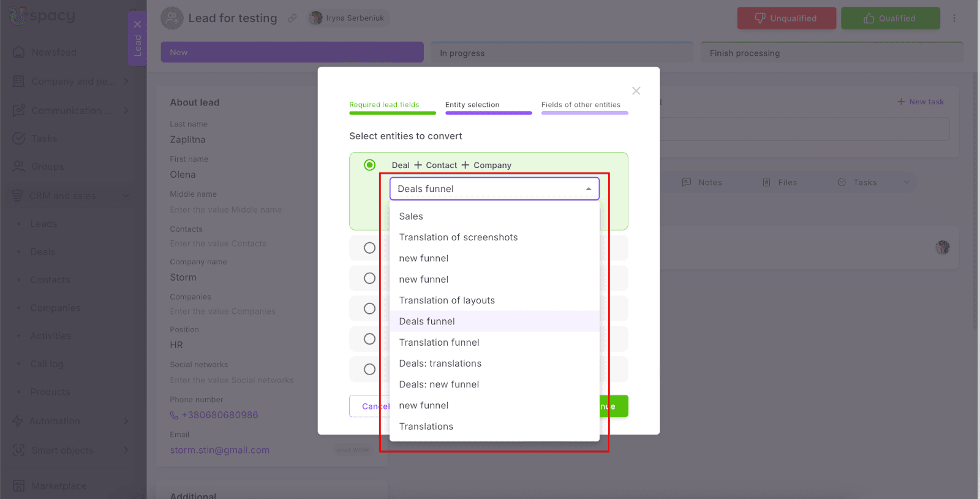Collapse the Deals funnel dropdown
This screenshot has height=499, width=980.
coord(588,189)
